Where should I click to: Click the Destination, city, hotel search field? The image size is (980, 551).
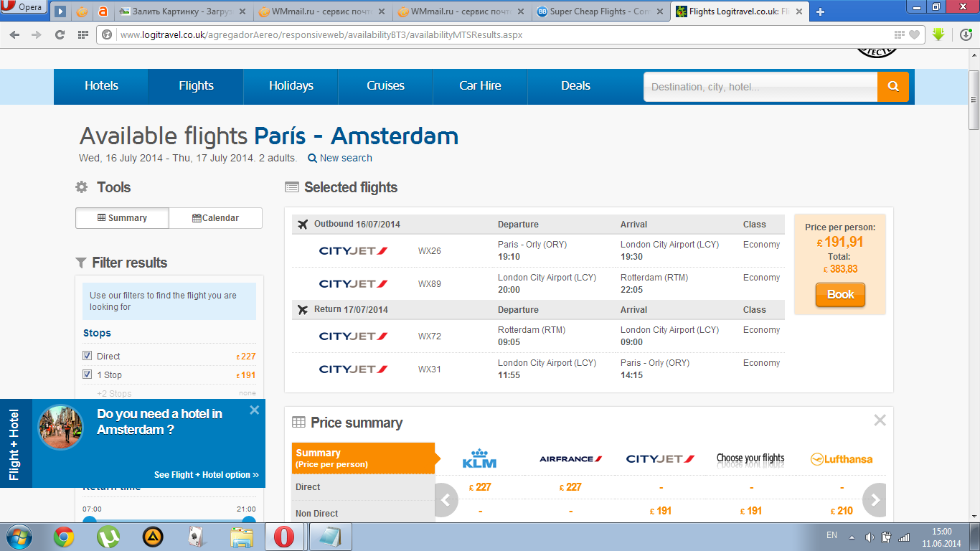coord(760,87)
